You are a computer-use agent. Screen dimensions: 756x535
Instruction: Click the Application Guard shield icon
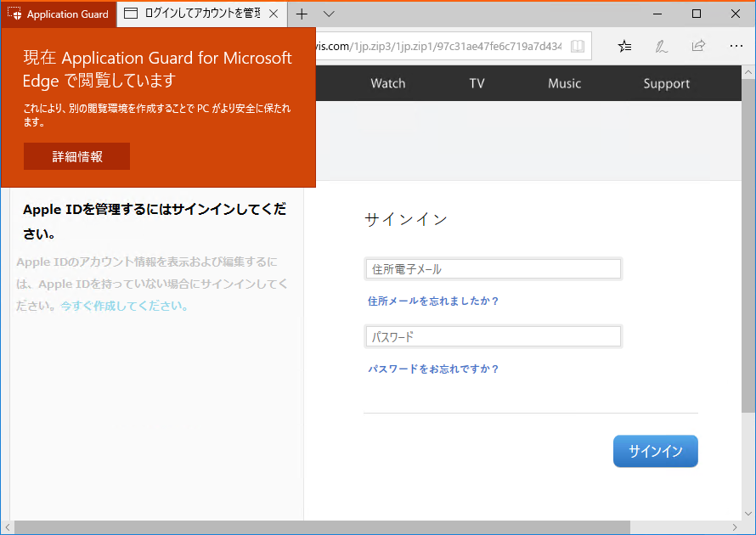(x=14, y=14)
